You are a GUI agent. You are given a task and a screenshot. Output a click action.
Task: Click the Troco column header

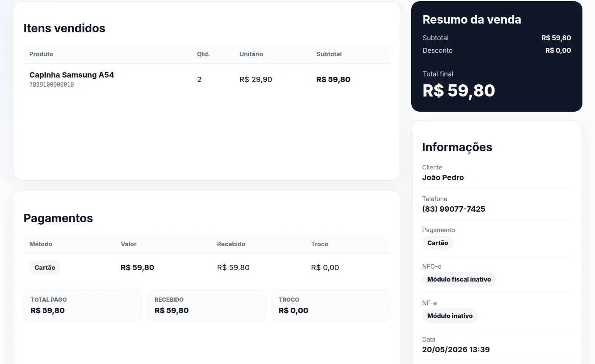[320, 244]
